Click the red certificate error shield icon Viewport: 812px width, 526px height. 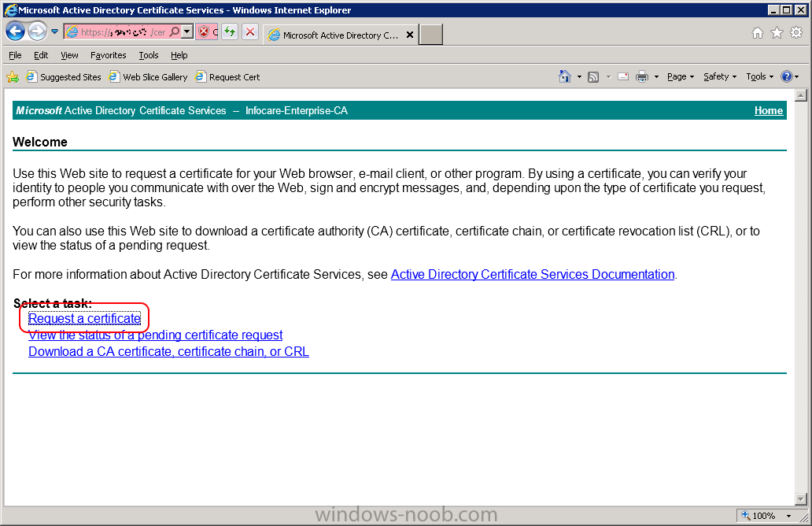[x=204, y=32]
